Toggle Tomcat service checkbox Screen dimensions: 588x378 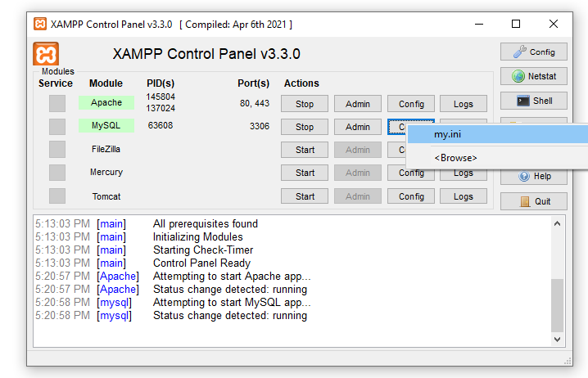coord(57,196)
